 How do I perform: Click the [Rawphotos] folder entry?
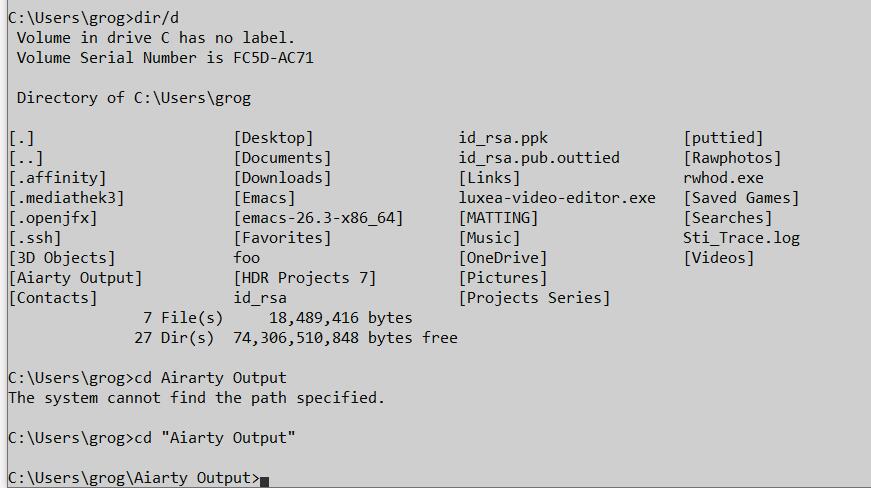(732, 158)
